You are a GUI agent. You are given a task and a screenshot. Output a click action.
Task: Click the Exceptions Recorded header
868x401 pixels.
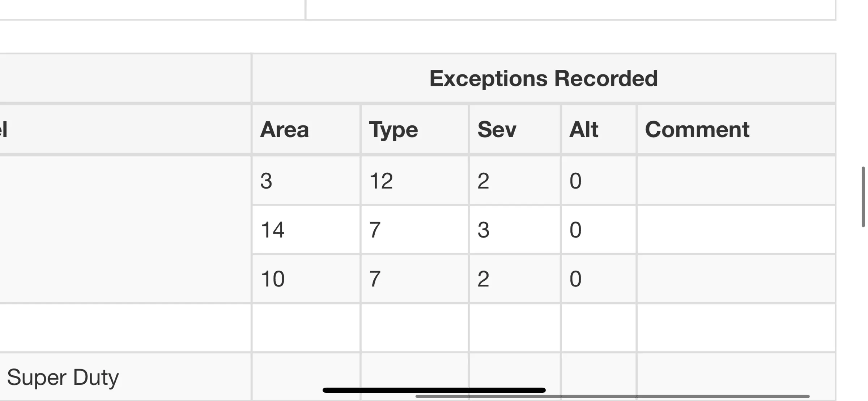543,78
